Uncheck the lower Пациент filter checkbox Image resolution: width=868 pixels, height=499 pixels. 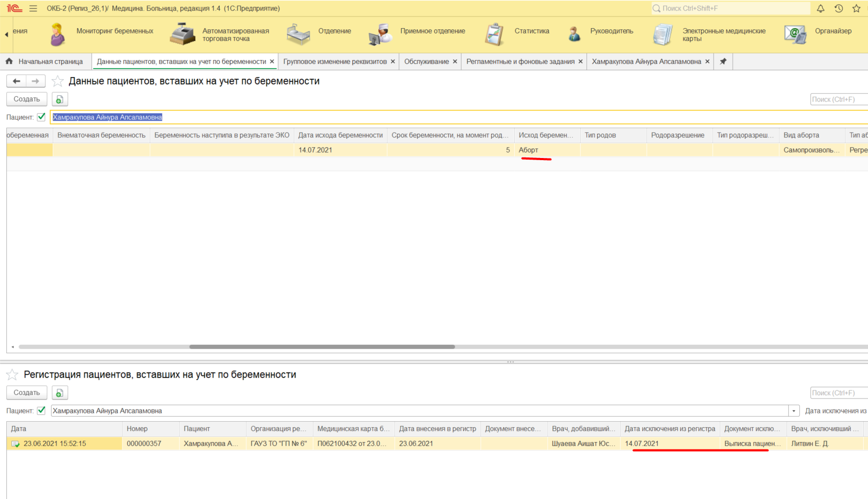[42, 411]
